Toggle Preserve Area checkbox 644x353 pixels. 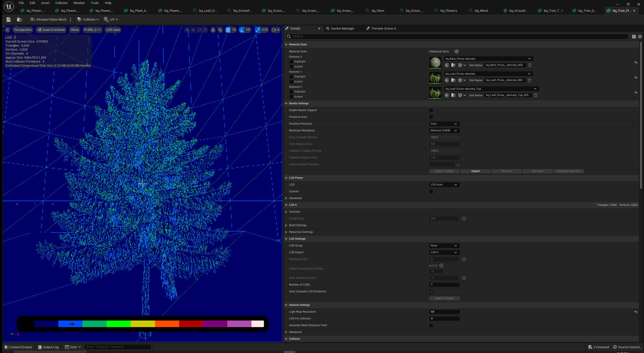click(431, 117)
